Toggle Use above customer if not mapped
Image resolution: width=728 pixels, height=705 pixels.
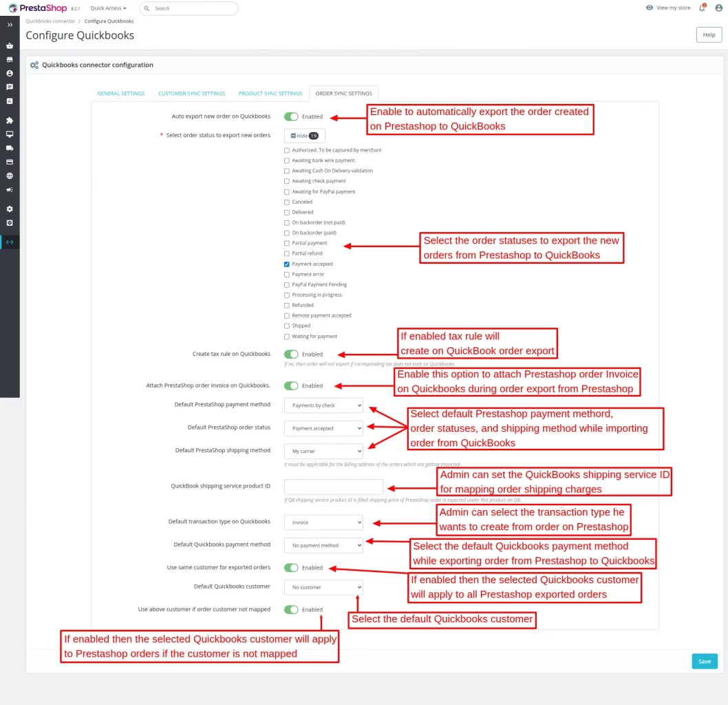click(x=291, y=610)
